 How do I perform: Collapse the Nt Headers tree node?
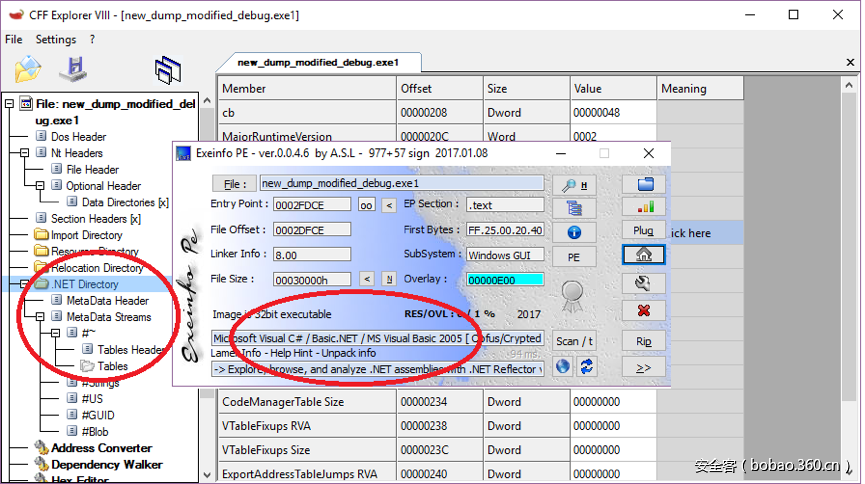(25, 153)
